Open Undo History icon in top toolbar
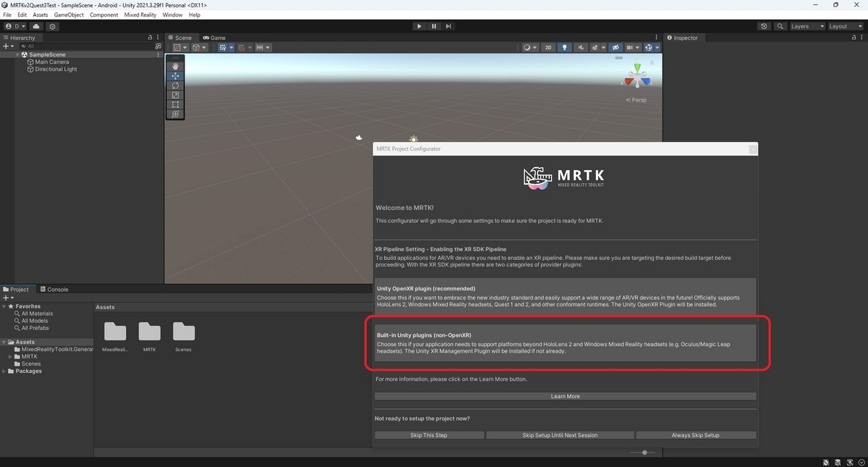868x467 pixels. click(x=765, y=26)
